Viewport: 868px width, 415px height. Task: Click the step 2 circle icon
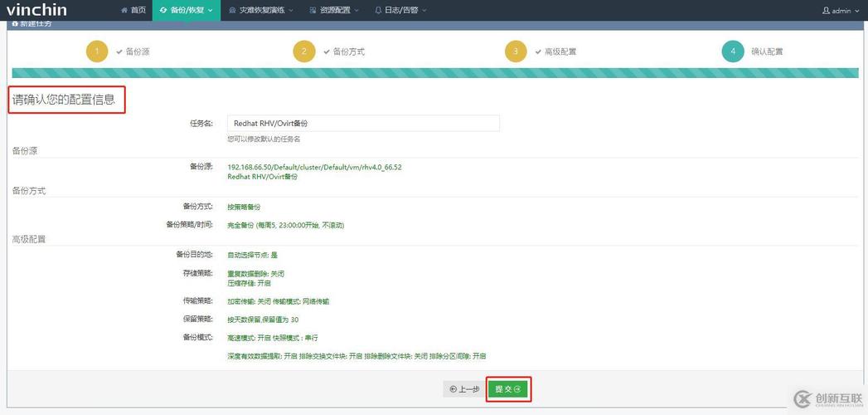click(x=304, y=51)
